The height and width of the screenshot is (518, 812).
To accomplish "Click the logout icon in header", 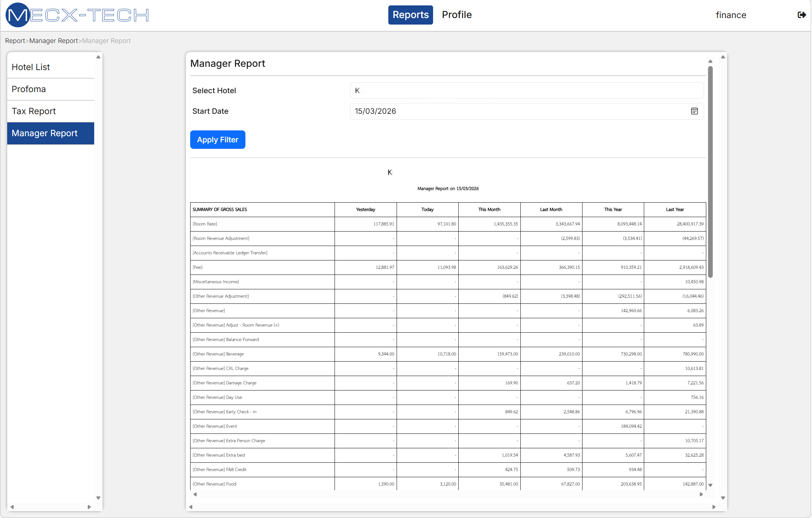I will (802, 15).
